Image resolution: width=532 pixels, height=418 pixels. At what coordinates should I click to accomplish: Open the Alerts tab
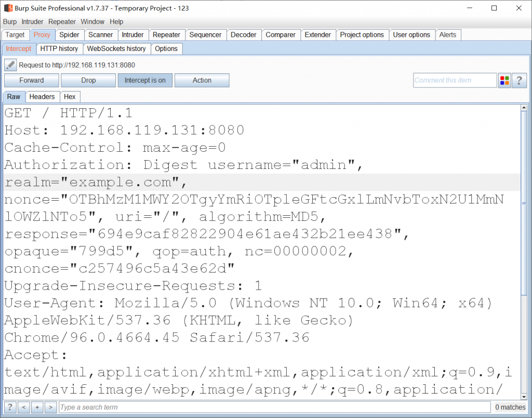pyautogui.click(x=447, y=35)
